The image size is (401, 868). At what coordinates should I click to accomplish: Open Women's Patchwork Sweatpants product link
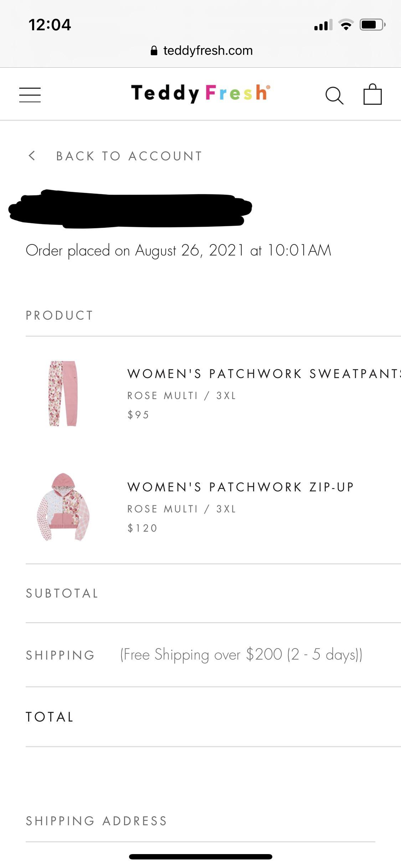(x=264, y=374)
